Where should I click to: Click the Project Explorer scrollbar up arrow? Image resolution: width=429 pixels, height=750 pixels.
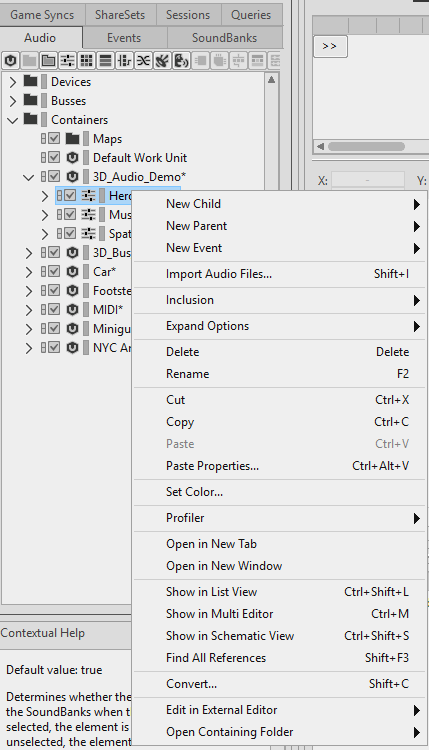(x=271, y=80)
